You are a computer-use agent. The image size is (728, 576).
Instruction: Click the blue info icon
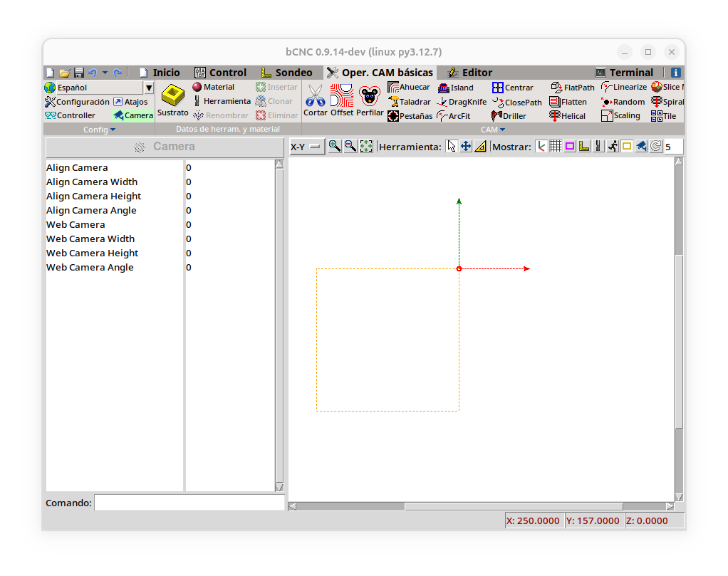[x=676, y=73]
